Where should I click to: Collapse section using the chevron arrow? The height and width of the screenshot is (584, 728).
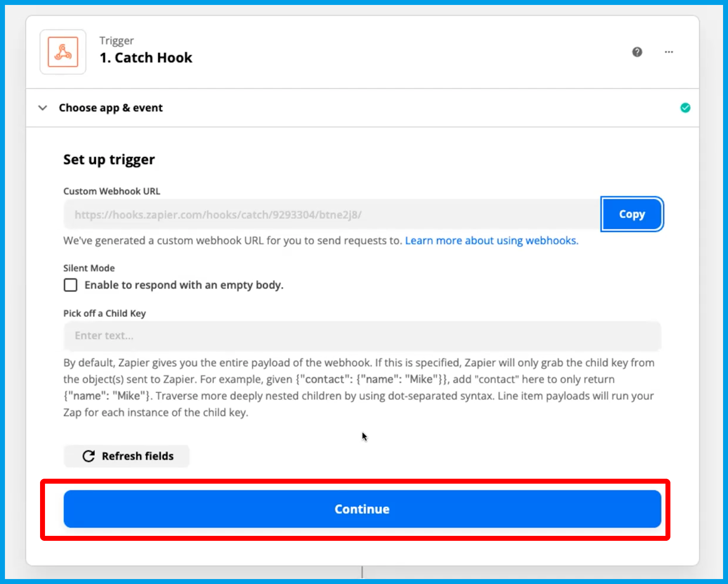pyautogui.click(x=43, y=108)
